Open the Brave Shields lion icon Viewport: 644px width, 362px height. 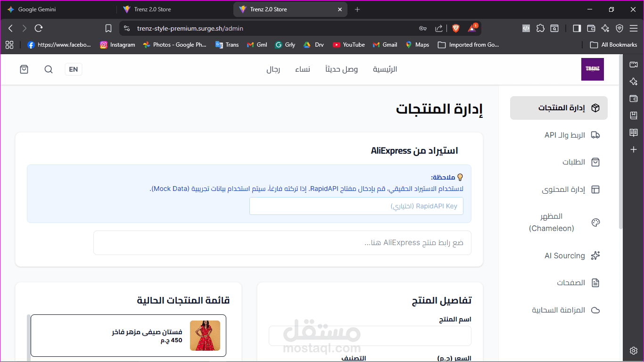(x=455, y=28)
